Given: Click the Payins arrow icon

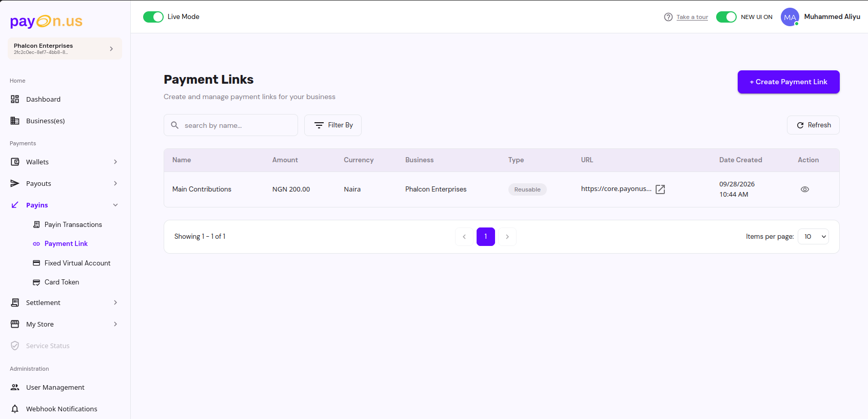Looking at the screenshot, I should [15, 205].
